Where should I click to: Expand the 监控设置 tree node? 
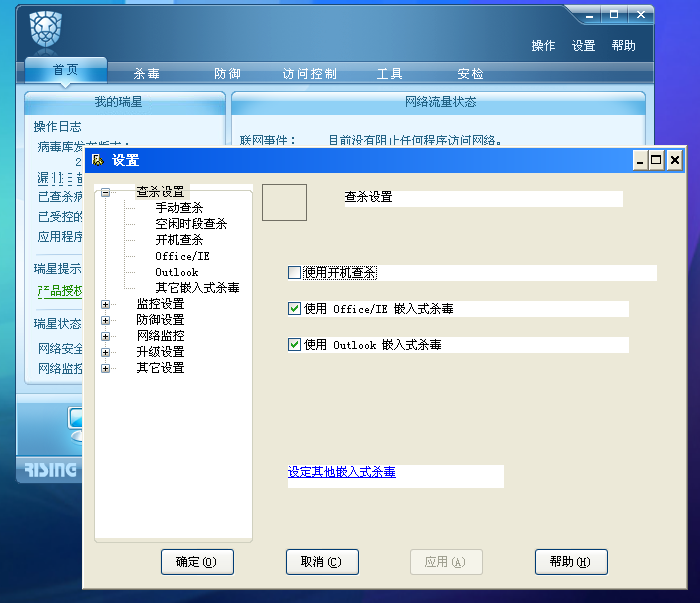[105, 304]
